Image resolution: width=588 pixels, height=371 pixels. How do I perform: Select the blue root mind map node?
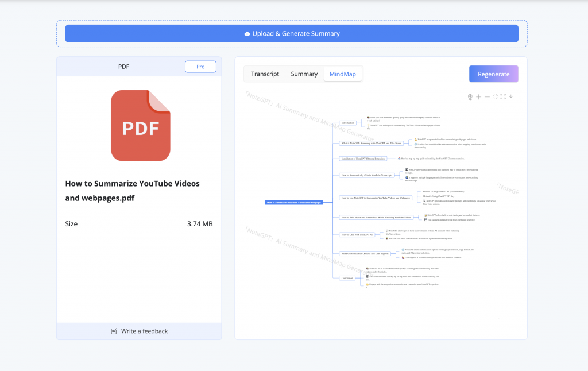[294, 202]
